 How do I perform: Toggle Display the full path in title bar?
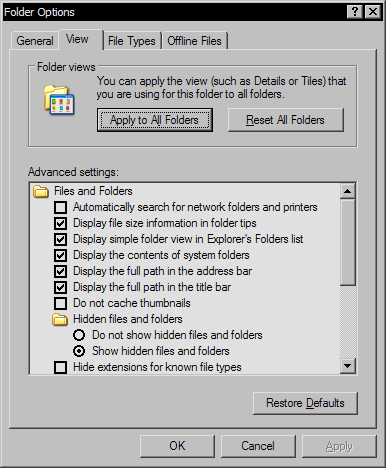click(x=60, y=287)
